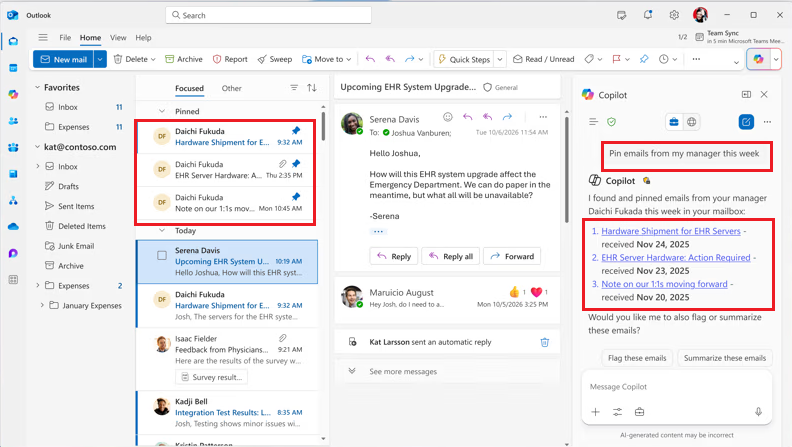This screenshot has width=792, height=447.
Task: Click the Reply all arrow in ribbon
Action: click(390, 59)
